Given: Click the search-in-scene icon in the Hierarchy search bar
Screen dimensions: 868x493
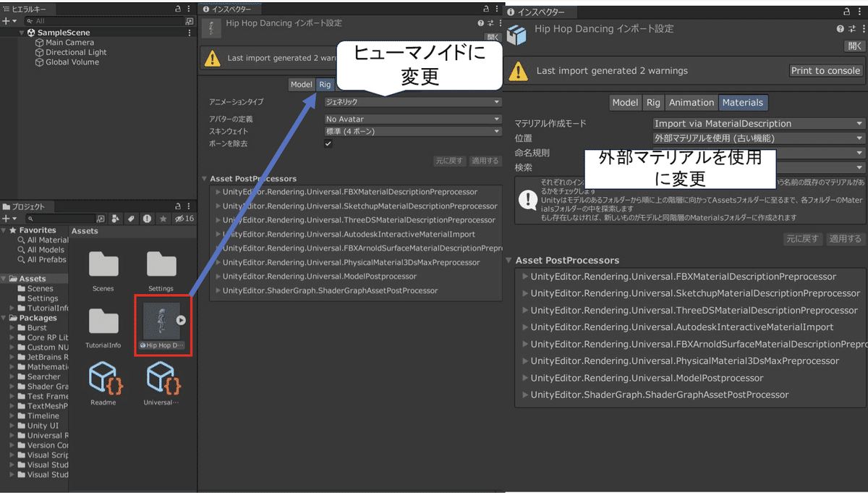Looking at the screenshot, I should [190, 21].
